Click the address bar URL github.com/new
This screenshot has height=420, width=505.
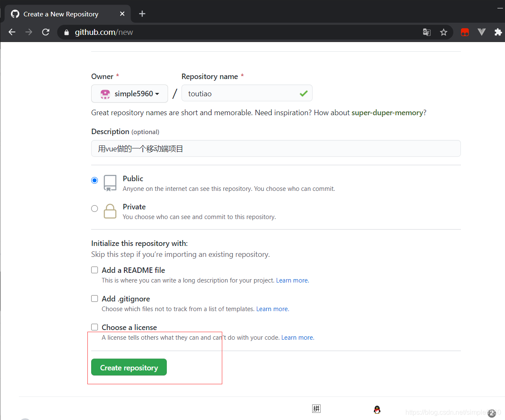point(104,32)
